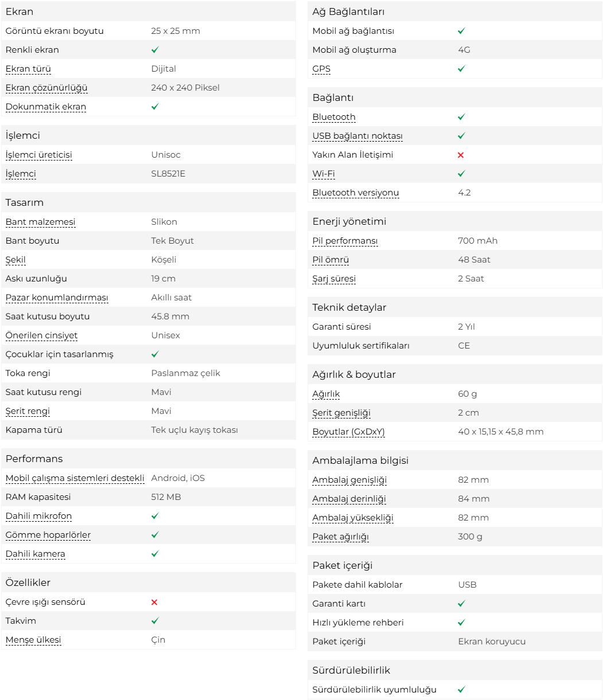The image size is (603, 700).
Task: Click the İşlemci üreticisi underlined label
Action: 39,155
